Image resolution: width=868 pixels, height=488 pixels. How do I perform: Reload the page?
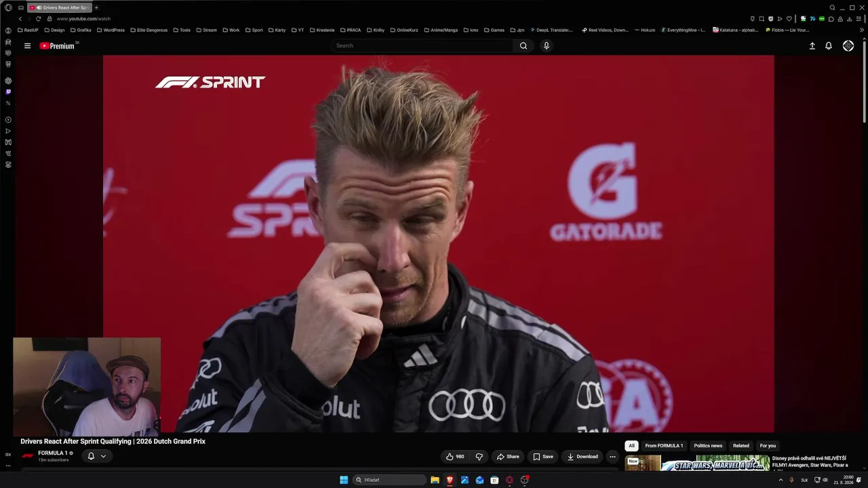[x=38, y=19]
